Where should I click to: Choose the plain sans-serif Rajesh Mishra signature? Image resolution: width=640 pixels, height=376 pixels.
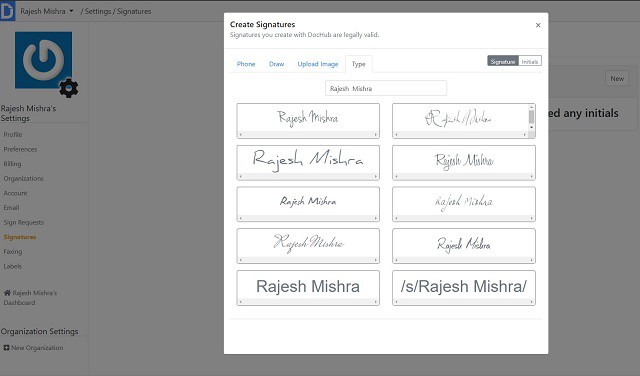pyautogui.click(x=308, y=288)
